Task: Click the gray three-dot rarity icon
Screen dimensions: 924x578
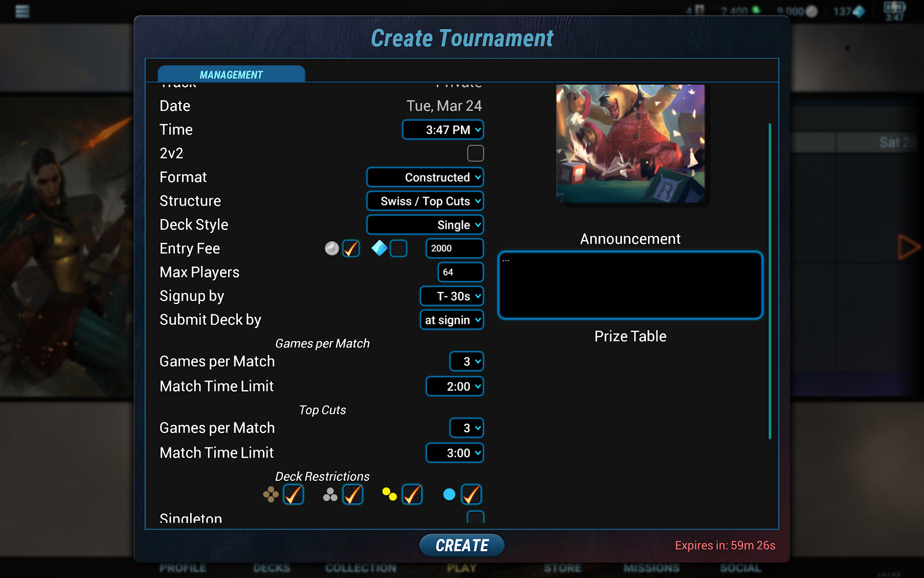Action: (x=330, y=494)
